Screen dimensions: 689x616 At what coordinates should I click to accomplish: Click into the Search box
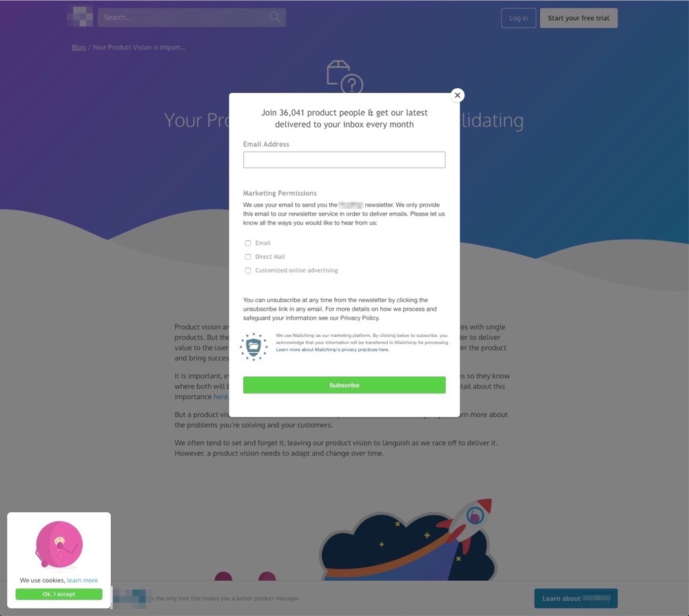pos(192,18)
